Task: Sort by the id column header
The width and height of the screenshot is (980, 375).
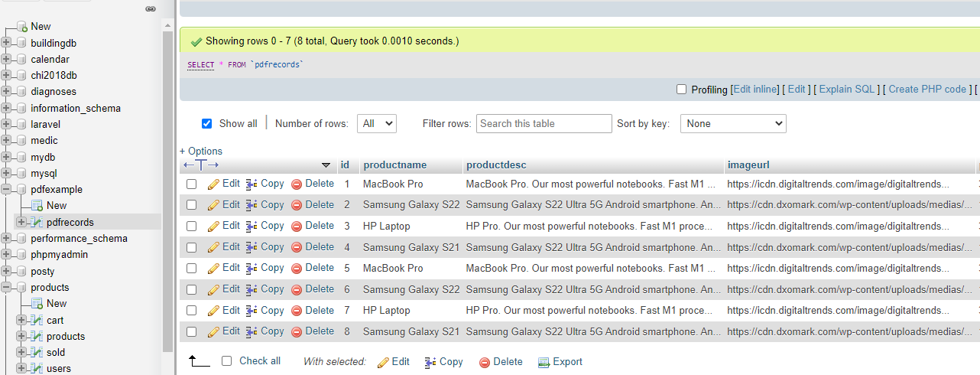Action: (345, 165)
